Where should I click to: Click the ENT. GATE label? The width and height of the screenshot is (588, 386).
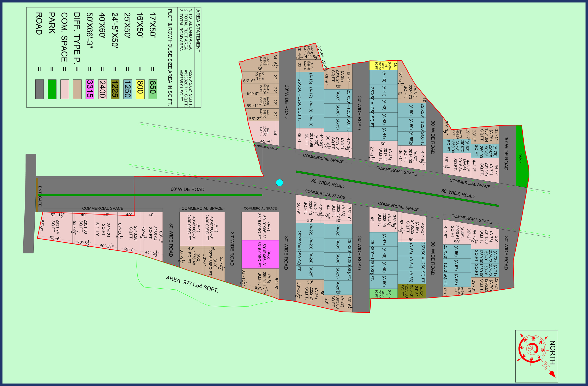coord(40,196)
